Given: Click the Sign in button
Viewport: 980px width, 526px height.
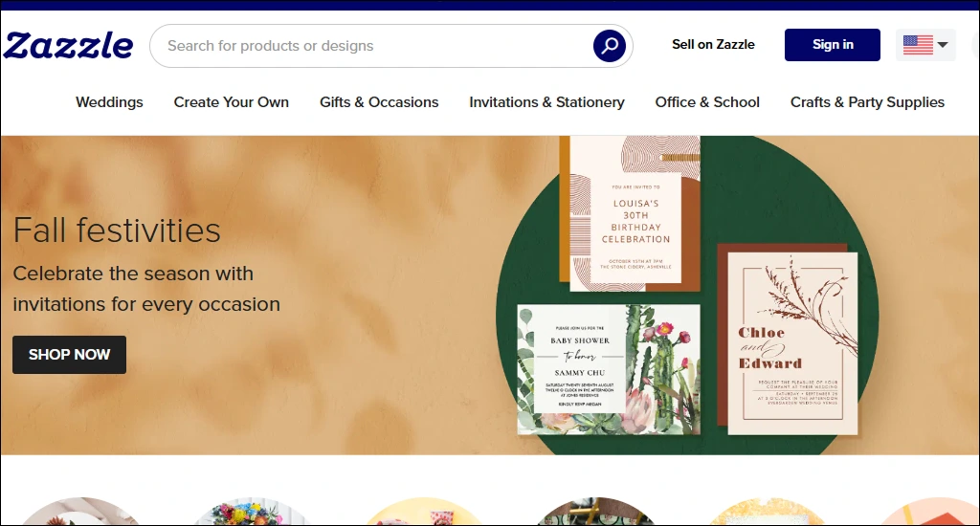Looking at the screenshot, I should (833, 45).
